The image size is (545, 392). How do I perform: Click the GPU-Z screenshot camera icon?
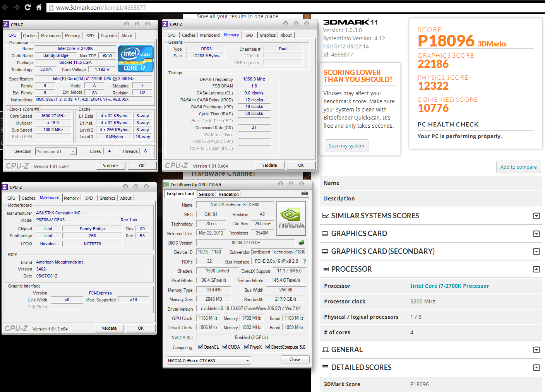305,193
